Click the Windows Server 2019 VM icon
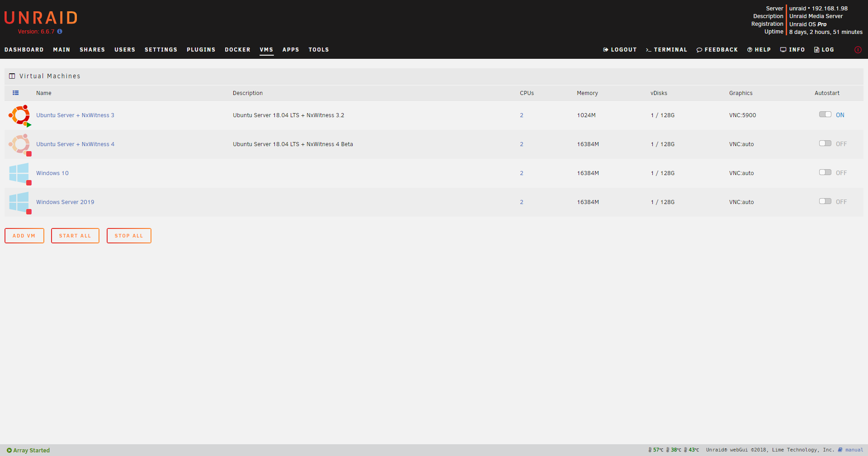Image resolution: width=868 pixels, height=456 pixels. [19, 202]
